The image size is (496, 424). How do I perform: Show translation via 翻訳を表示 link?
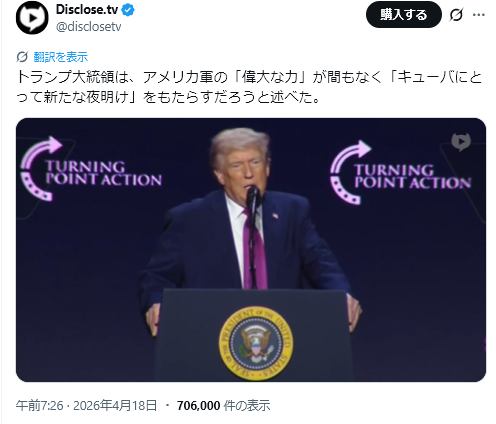pyautogui.click(x=61, y=57)
